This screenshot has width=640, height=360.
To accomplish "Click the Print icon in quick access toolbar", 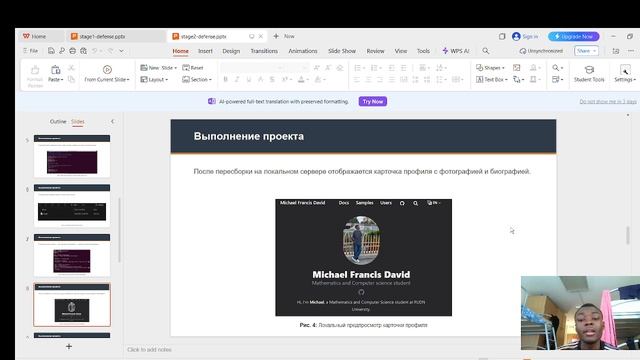I will click(72, 51).
